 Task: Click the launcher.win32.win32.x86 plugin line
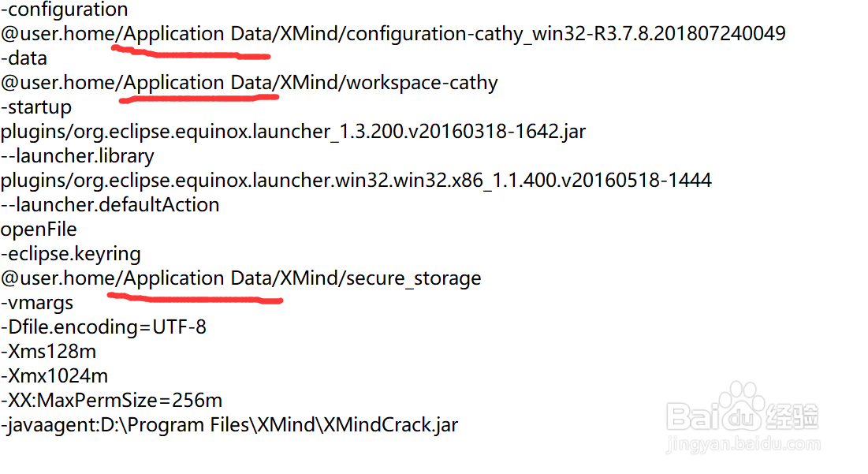tap(356, 181)
